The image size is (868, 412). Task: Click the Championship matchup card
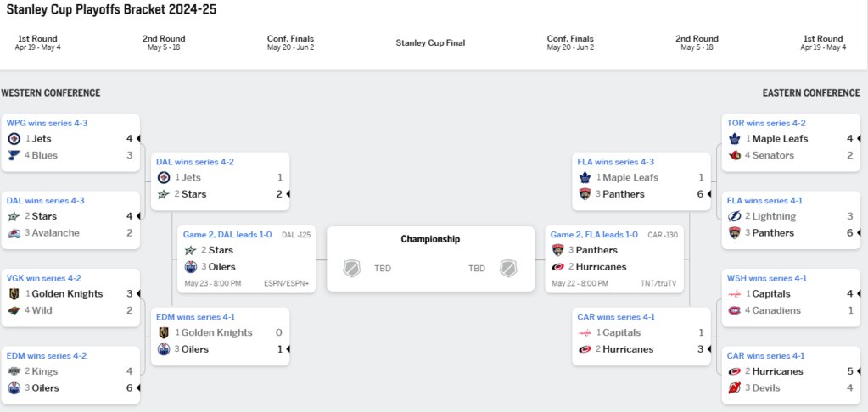431,259
